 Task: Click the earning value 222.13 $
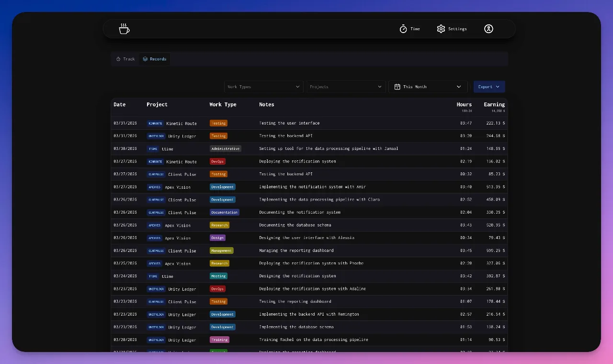[496, 123]
